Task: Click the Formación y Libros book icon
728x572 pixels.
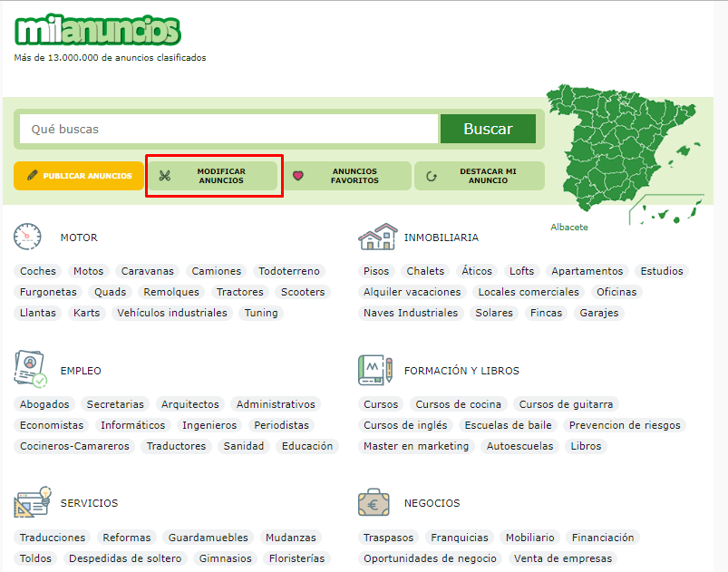Action: 375,370
